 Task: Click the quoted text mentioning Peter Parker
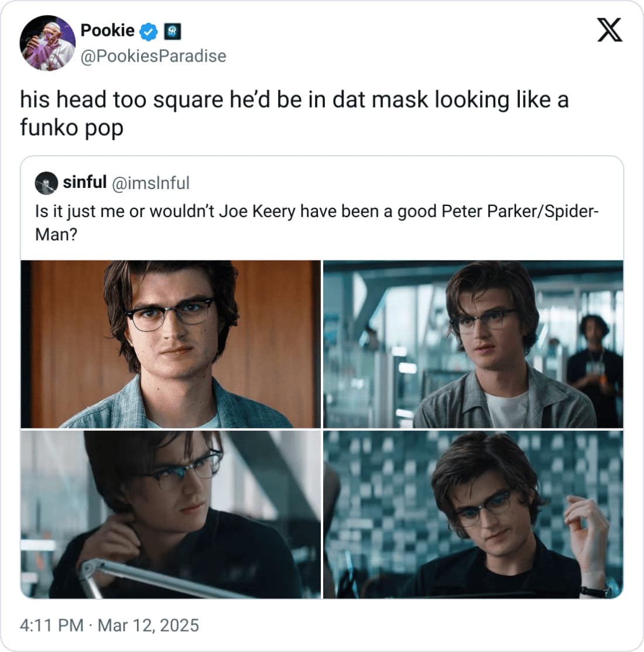point(316,222)
